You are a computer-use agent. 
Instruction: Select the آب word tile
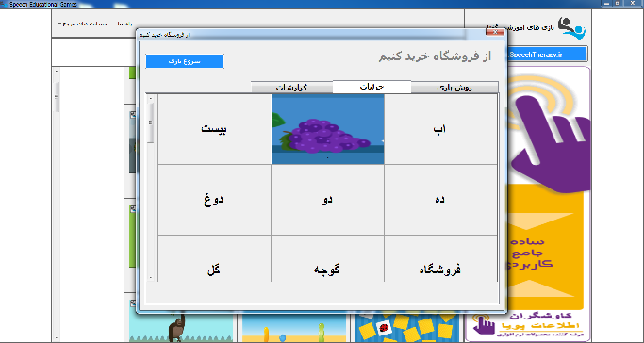(440, 129)
